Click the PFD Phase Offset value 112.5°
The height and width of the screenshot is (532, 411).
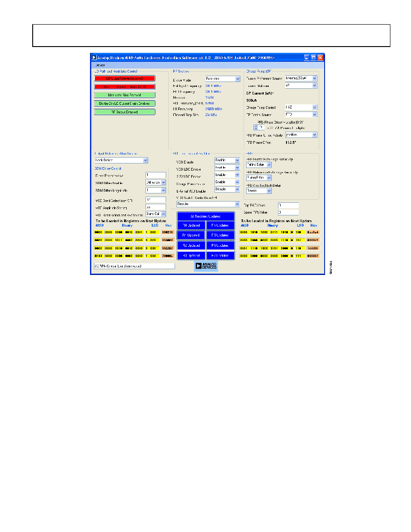[291, 142]
